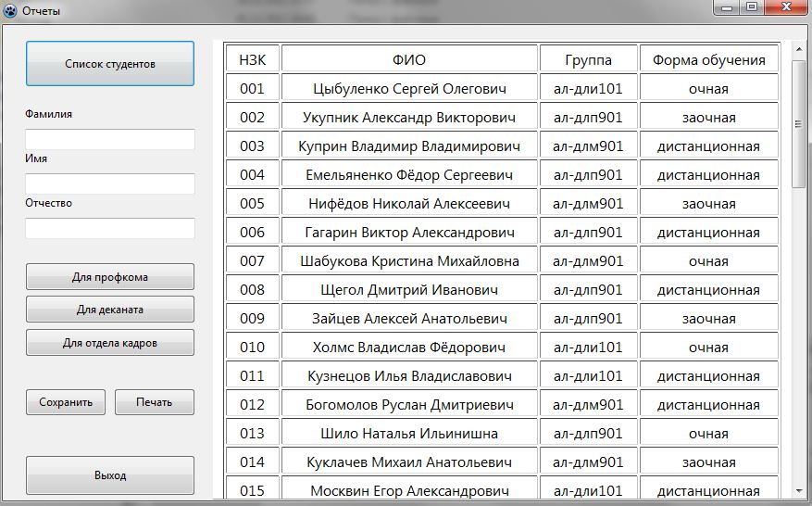This screenshot has height=506, width=812.
Task: Focus the Имя input field
Action: tap(110, 184)
